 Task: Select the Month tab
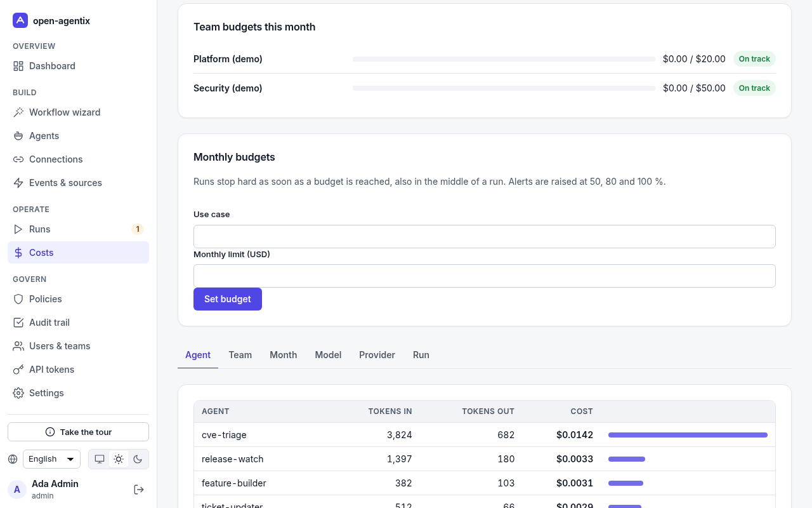click(x=284, y=355)
